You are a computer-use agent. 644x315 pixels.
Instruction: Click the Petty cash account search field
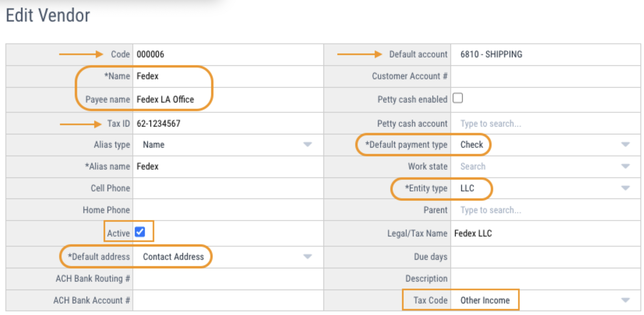click(546, 123)
